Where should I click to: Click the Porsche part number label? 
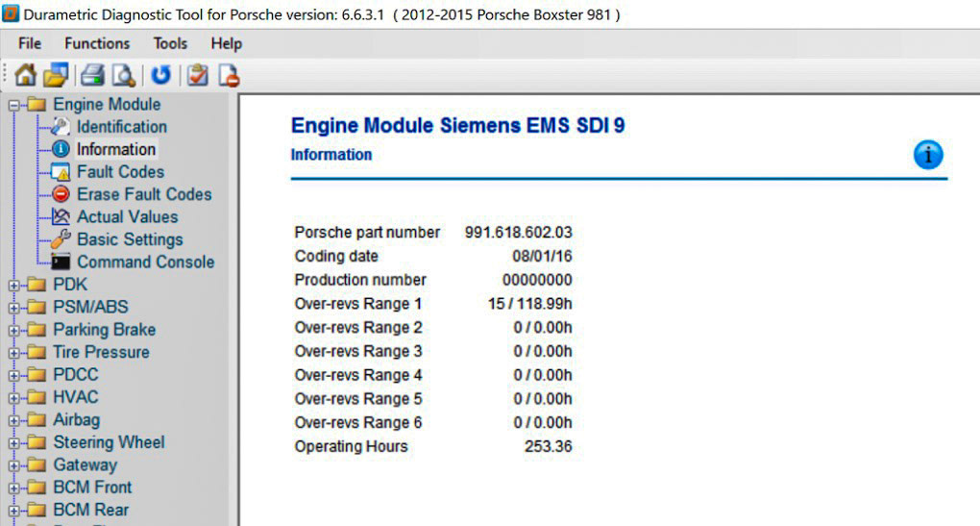click(x=367, y=233)
